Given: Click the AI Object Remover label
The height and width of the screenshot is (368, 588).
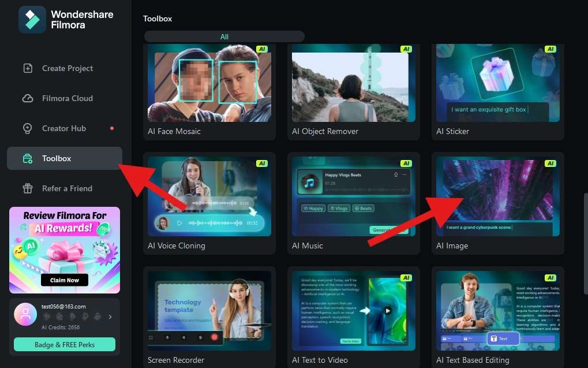Looking at the screenshot, I should 325,132.
